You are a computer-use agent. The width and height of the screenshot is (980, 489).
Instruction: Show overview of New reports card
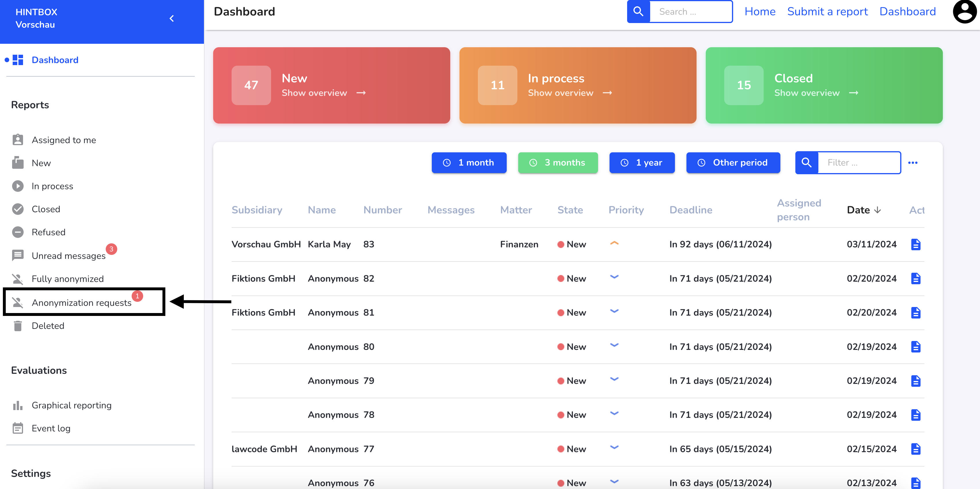[323, 93]
